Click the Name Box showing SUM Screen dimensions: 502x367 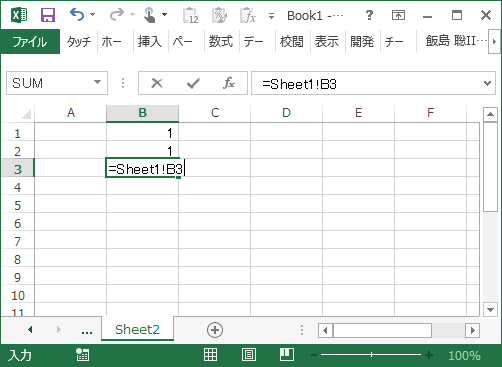pos(49,83)
